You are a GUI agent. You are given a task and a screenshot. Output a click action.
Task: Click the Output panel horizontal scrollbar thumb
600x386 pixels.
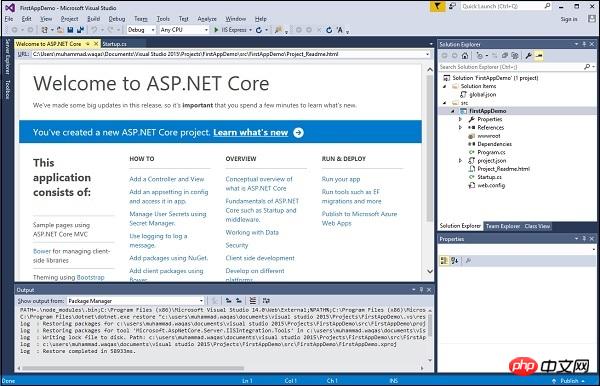[x=133, y=368]
